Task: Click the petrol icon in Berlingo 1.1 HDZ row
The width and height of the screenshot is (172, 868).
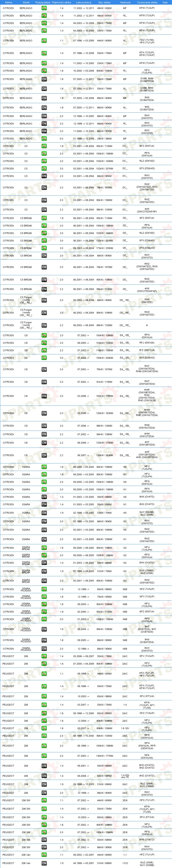Action: pyautogui.click(x=44, y=40)
